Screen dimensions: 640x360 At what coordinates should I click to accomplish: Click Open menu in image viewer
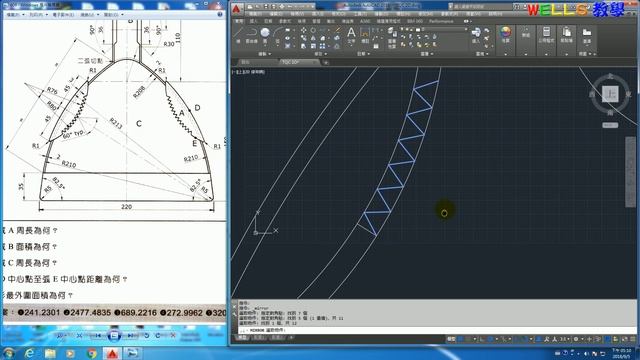[x=113, y=15]
